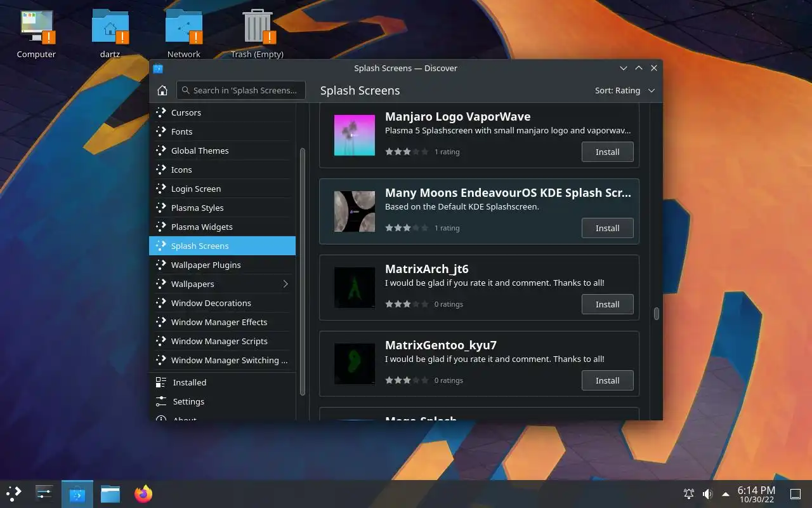Open the Plasma Styles category
Image resolution: width=812 pixels, height=508 pixels.
[222, 208]
